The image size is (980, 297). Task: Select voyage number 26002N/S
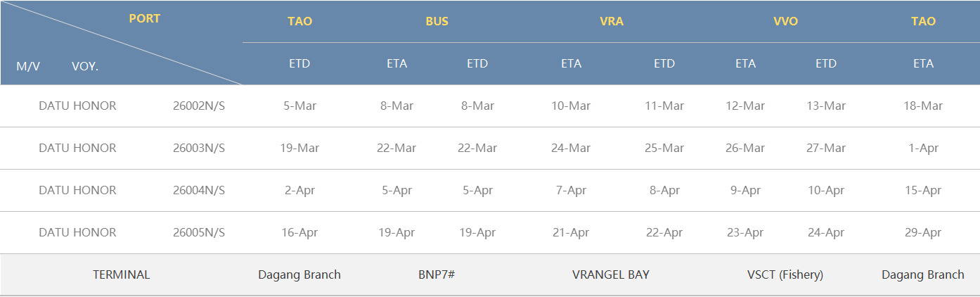pyautogui.click(x=199, y=106)
